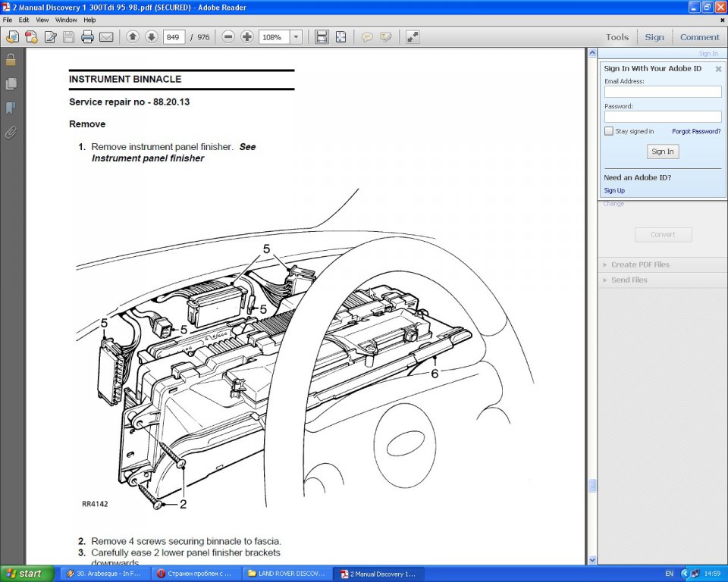
Task: Zoom in using the plus button
Action: coord(247,37)
